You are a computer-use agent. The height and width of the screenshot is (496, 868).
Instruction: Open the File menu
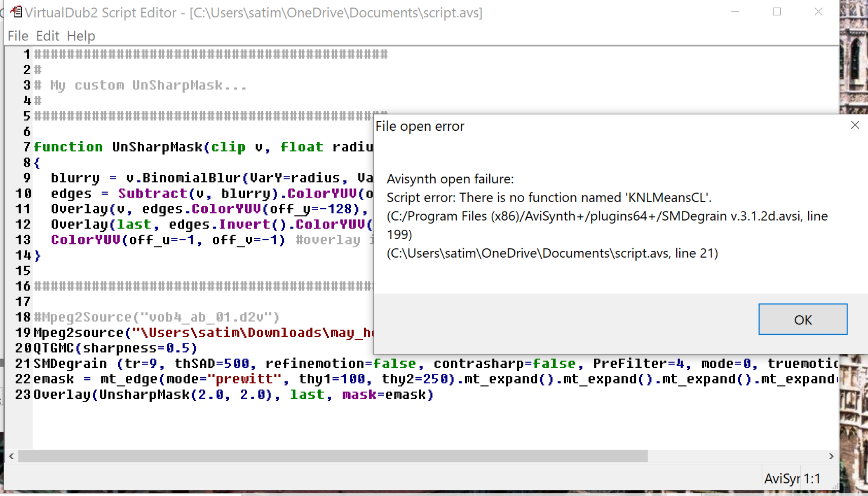coord(18,36)
